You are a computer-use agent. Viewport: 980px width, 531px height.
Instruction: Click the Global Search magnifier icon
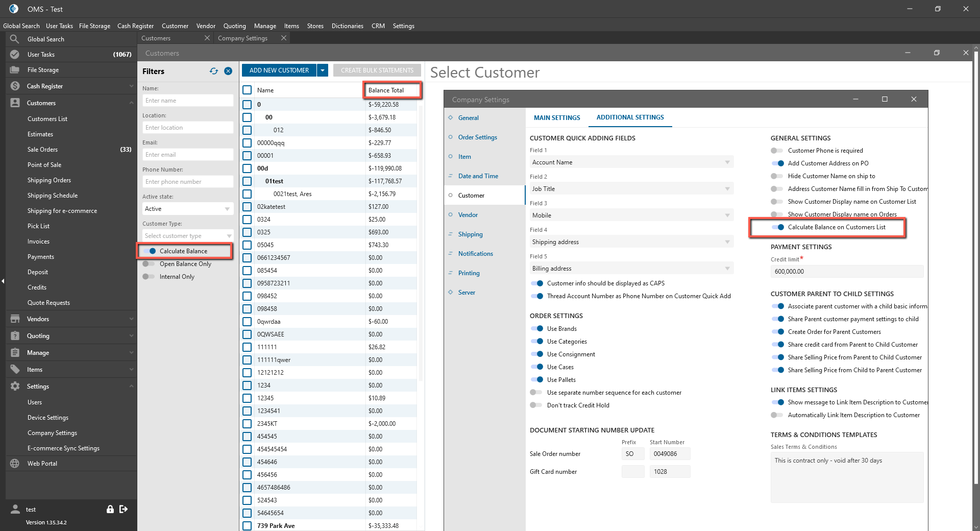pyautogui.click(x=15, y=39)
